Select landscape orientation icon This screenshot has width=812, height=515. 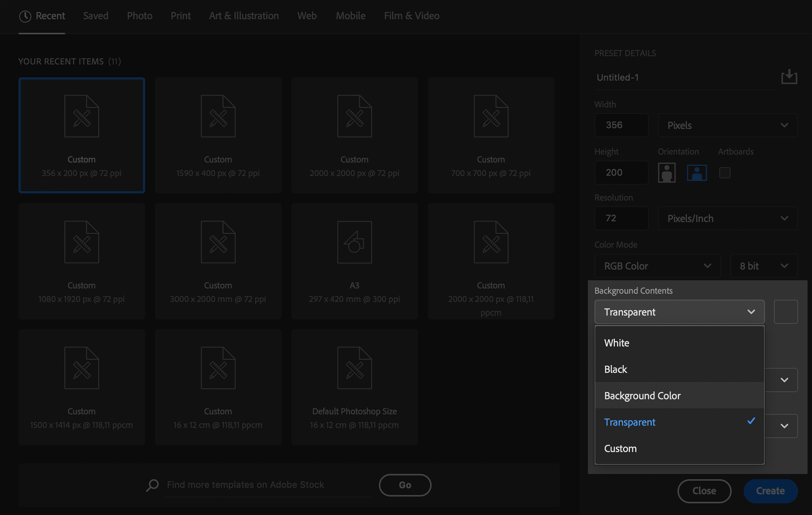[697, 173]
